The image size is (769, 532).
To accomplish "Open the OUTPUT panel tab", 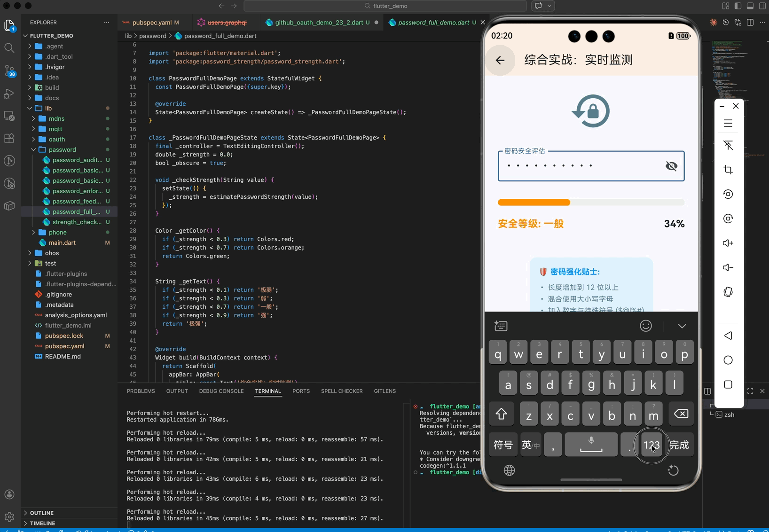I will click(177, 391).
